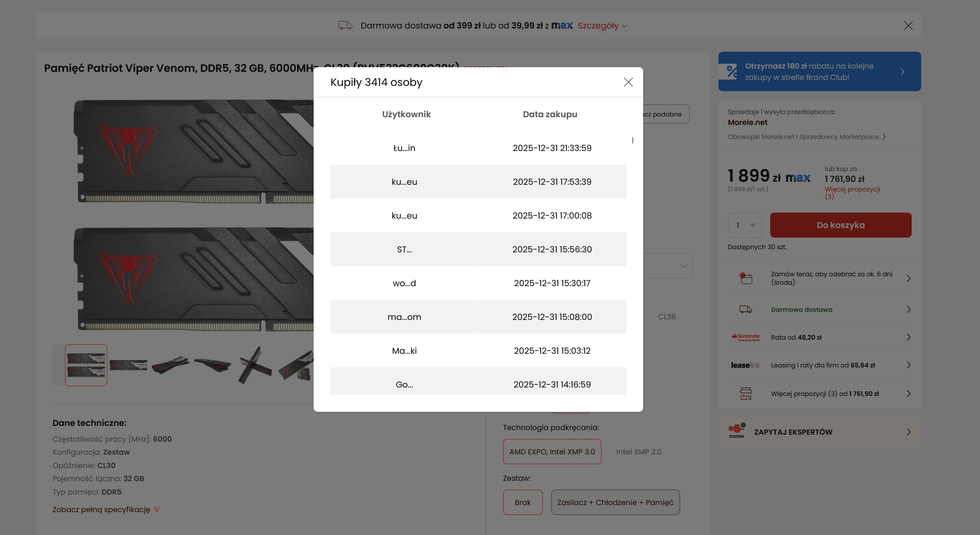Dismiss the free delivery banner

908,25
